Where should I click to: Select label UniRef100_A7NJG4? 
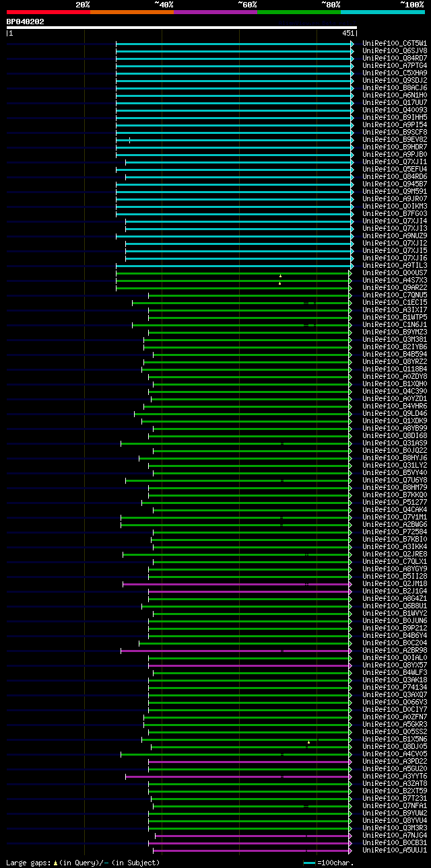point(395,835)
